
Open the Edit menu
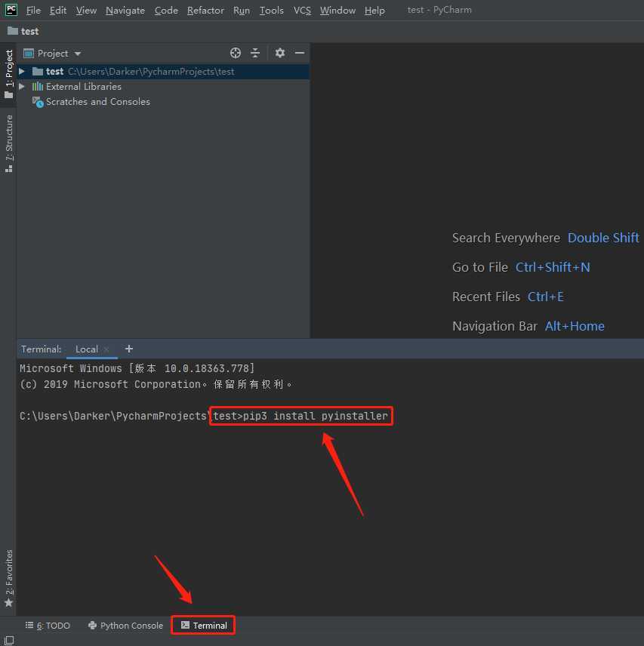click(57, 11)
